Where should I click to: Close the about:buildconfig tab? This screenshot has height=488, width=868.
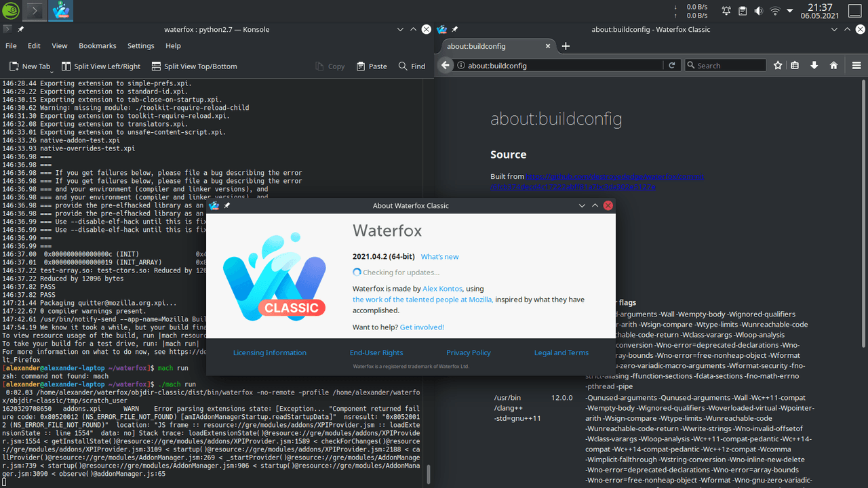tap(547, 46)
